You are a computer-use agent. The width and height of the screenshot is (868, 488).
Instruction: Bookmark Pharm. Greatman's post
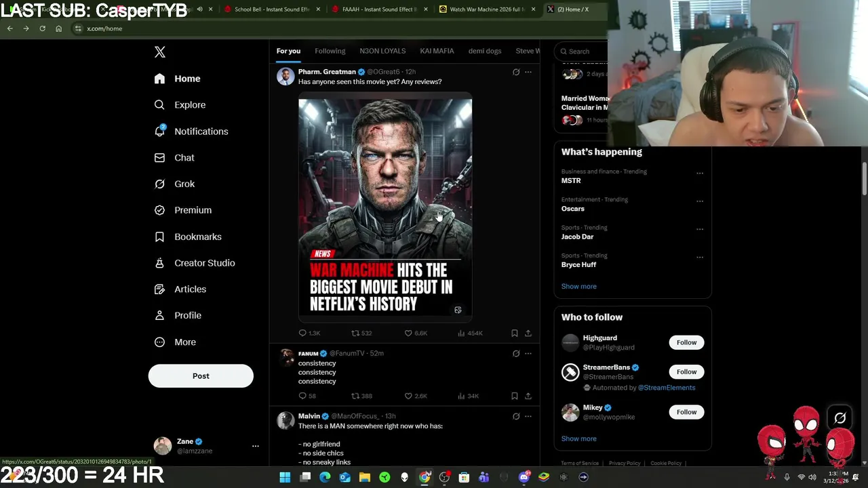coord(515,333)
